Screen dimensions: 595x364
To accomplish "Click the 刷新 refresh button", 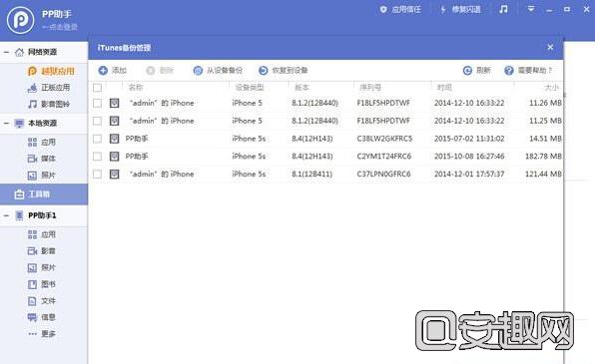I will 477,70.
